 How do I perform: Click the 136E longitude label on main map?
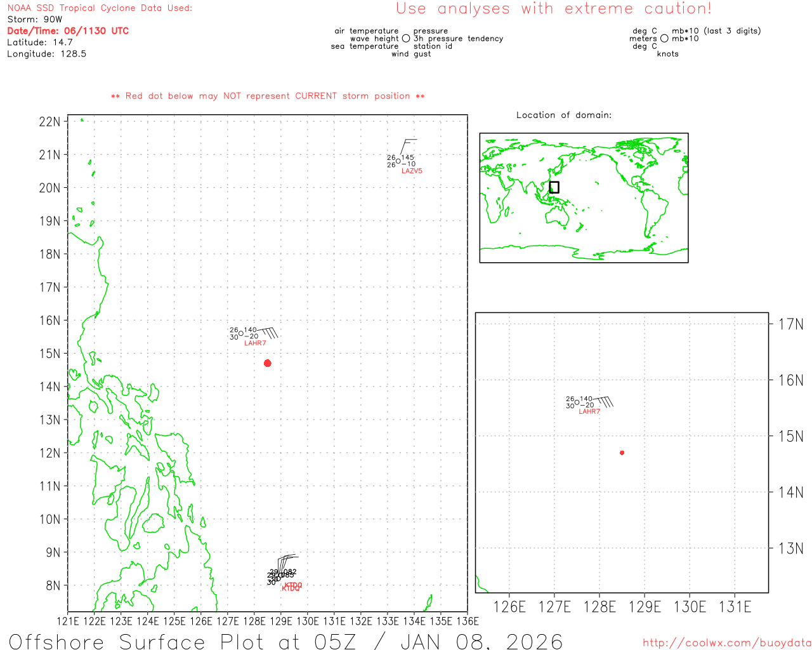pyautogui.click(x=467, y=621)
